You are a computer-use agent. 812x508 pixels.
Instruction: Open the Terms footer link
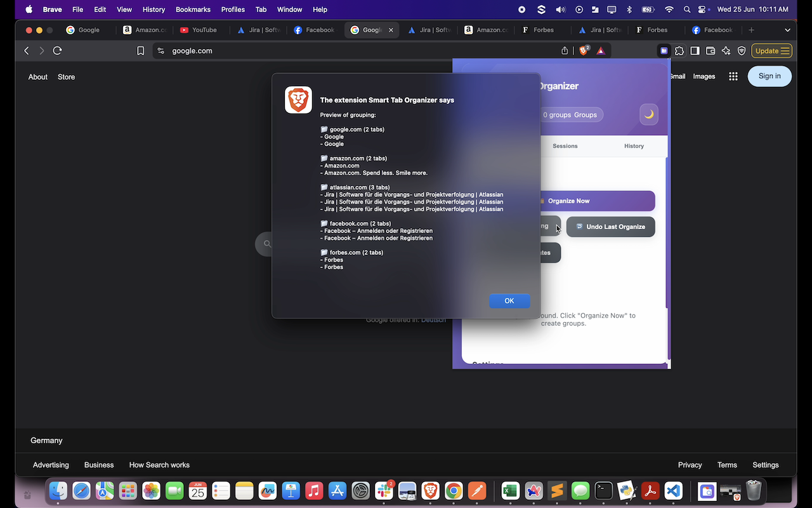click(x=727, y=465)
